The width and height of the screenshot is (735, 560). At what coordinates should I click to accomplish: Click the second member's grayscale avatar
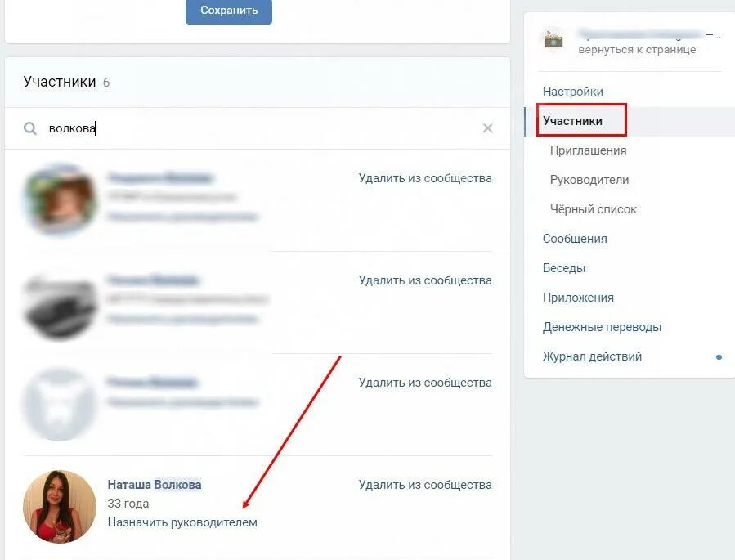coord(60,302)
